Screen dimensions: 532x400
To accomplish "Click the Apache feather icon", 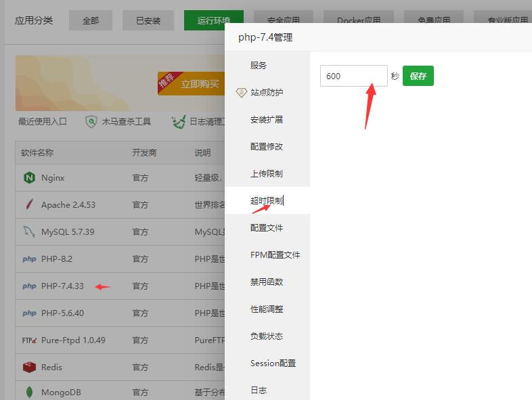I will [x=30, y=204].
